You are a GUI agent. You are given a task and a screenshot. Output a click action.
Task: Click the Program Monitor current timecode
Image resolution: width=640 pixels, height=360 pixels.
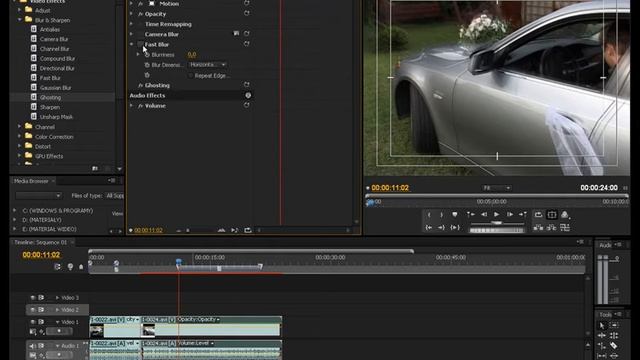point(390,188)
